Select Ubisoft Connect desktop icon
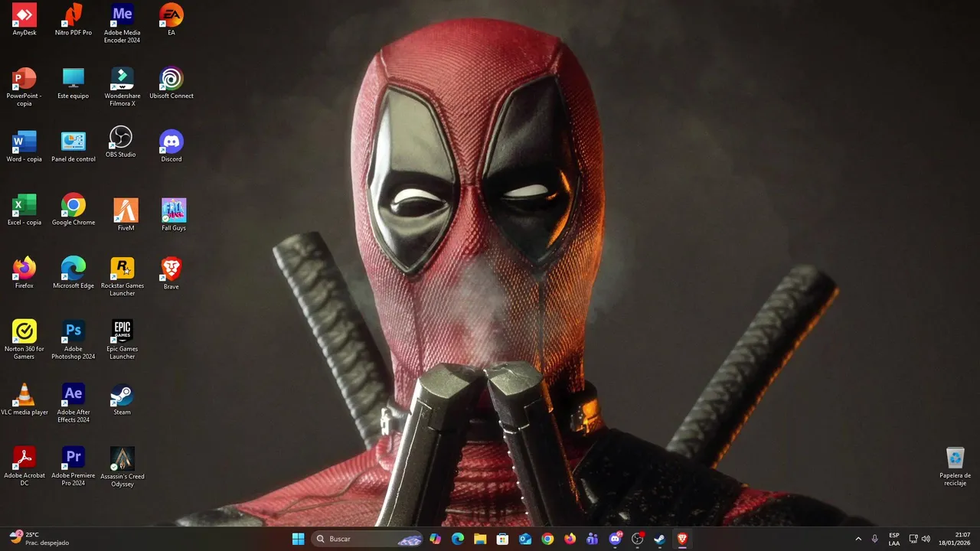The image size is (980, 551). (x=171, y=83)
